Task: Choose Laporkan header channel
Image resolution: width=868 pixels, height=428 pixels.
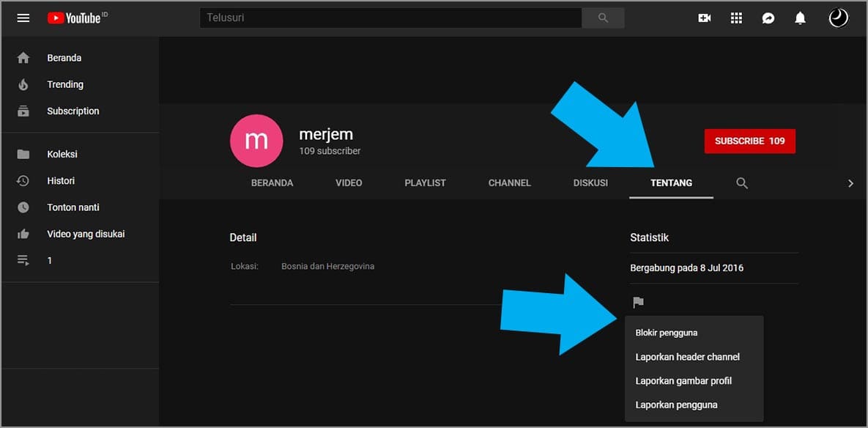Action: tap(687, 357)
